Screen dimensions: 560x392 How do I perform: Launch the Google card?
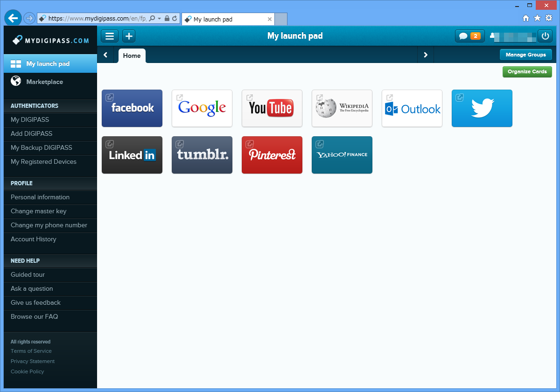[x=202, y=108]
